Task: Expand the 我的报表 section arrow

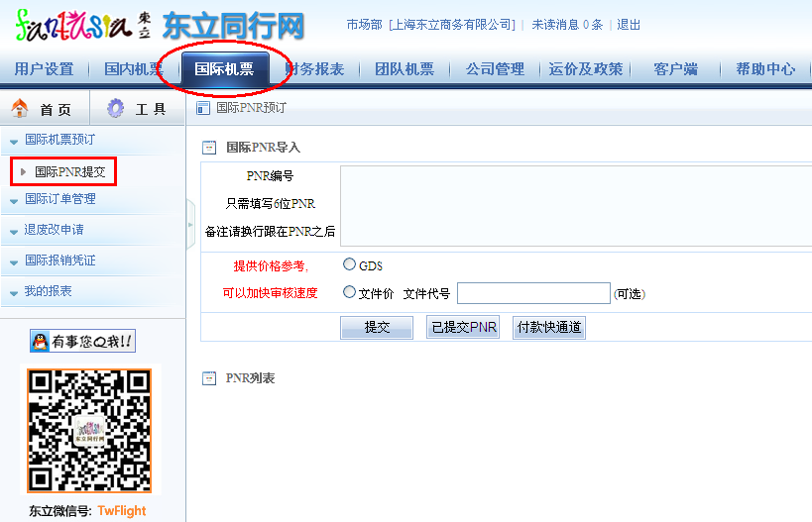Action: click(x=14, y=293)
